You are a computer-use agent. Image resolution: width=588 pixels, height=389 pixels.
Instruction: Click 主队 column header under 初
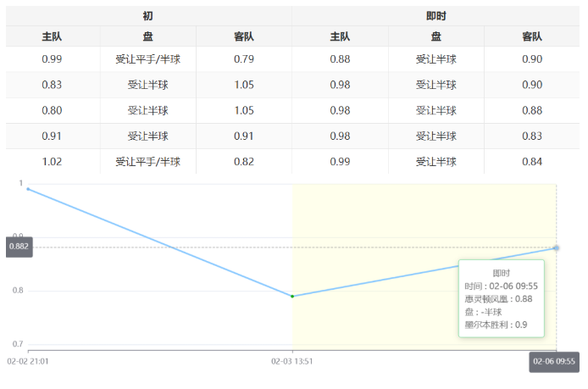(52, 36)
